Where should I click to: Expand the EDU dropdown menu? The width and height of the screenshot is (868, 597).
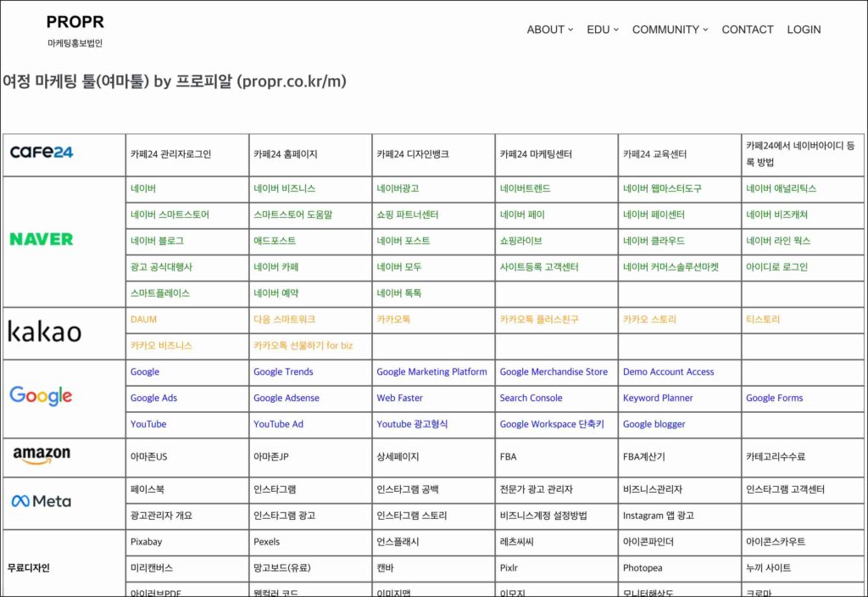pos(602,30)
